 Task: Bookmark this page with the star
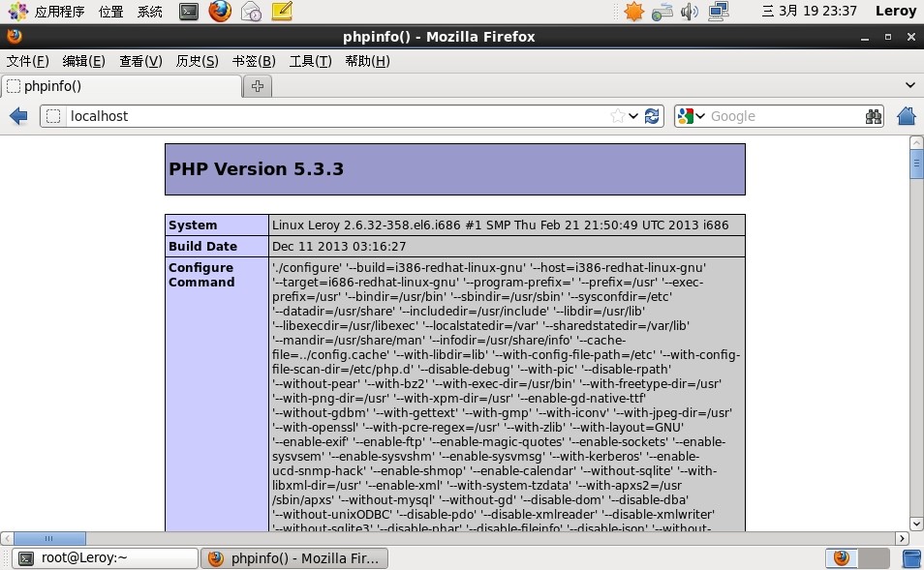[618, 116]
